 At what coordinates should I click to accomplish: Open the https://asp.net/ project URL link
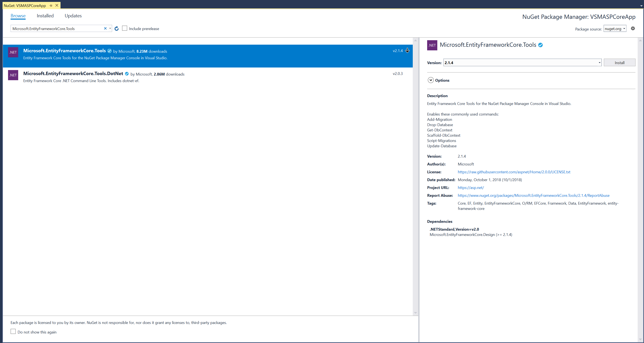click(x=471, y=187)
